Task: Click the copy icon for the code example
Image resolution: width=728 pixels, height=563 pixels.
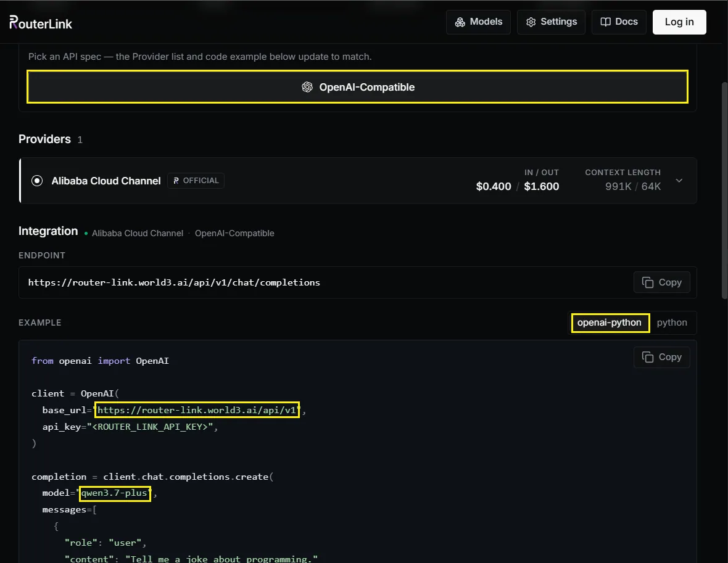Action: point(647,357)
